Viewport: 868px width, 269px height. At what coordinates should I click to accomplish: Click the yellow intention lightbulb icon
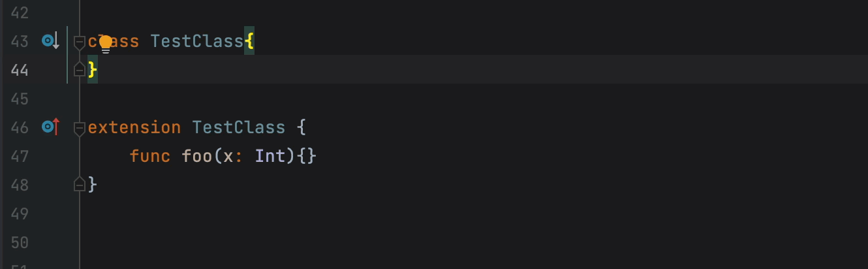[105, 44]
